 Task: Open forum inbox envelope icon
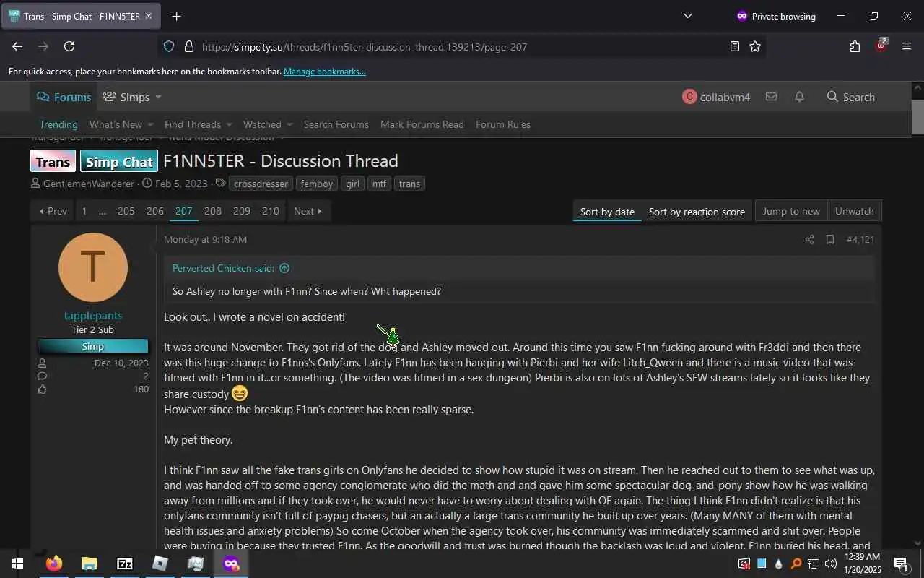pos(771,97)
